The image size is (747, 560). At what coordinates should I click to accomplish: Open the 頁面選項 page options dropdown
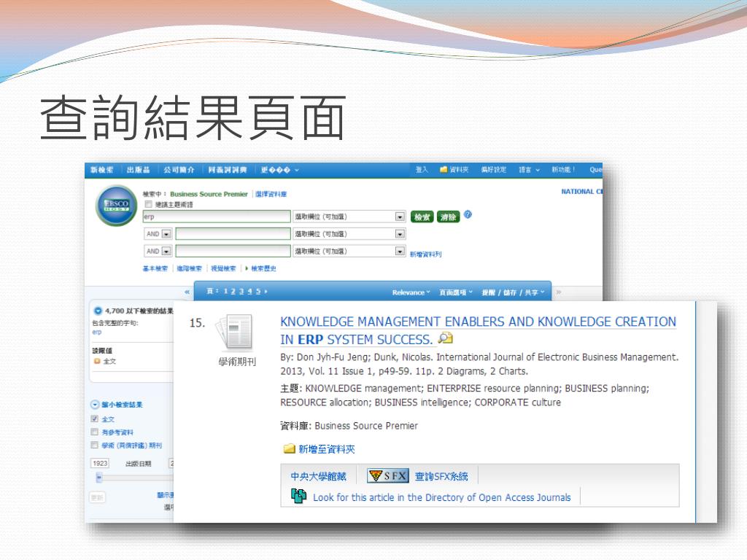tap(456, 292)
